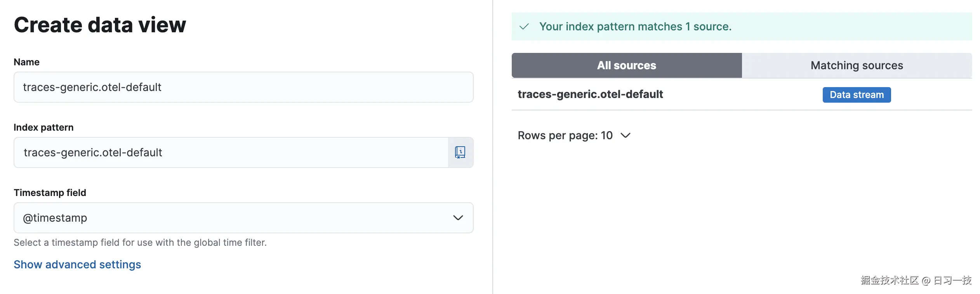The image size is (980, 294).
Task: Click the checkmark icon in the success banner
Action: click(525, 26)
